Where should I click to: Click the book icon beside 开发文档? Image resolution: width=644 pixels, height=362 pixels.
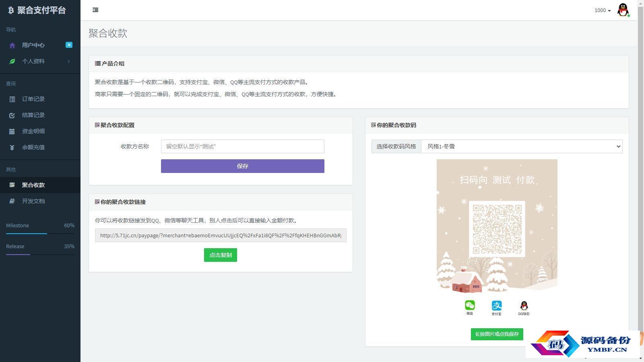pos(12,201)
